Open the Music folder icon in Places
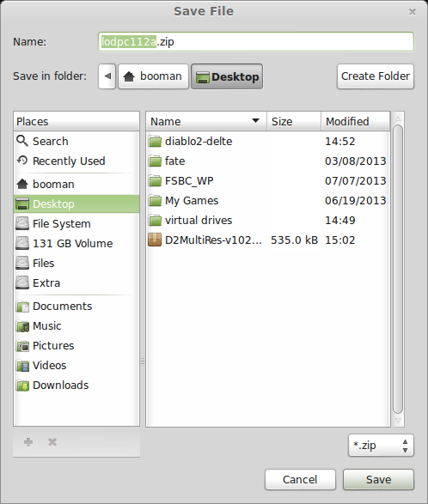This screenshot has height=504, width=428. click(x=22, y=326)
